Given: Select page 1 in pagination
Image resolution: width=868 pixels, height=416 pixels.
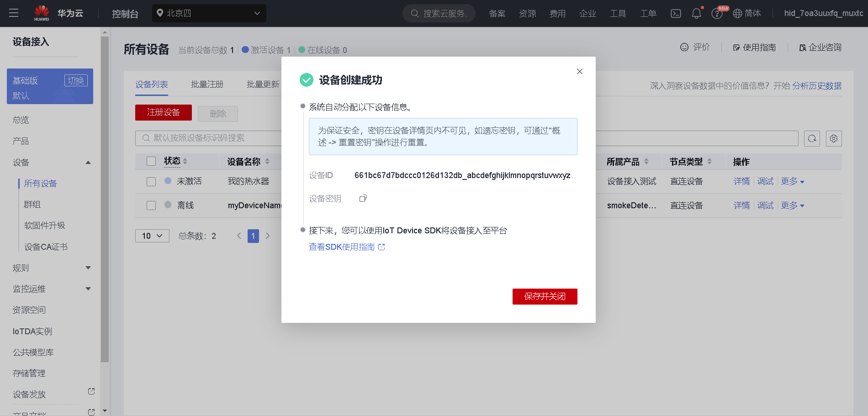Looking at the screenshot, I should point(253,236).
